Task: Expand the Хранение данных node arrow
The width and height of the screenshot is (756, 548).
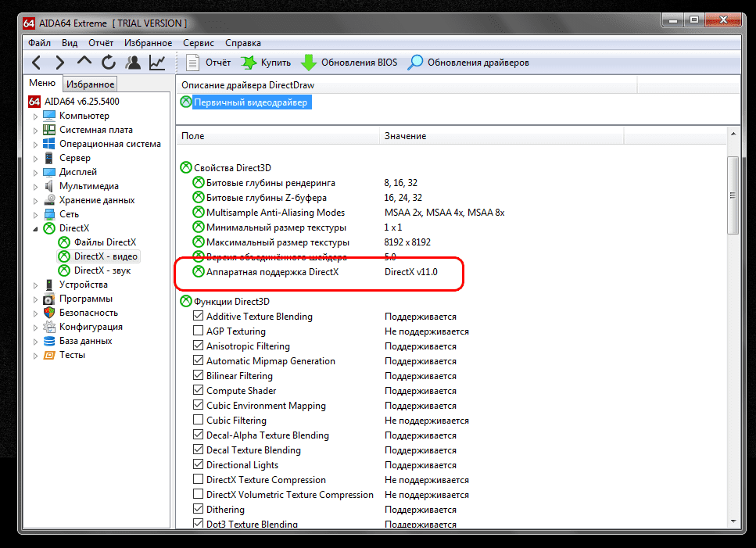Action: [x=35, y=200]
